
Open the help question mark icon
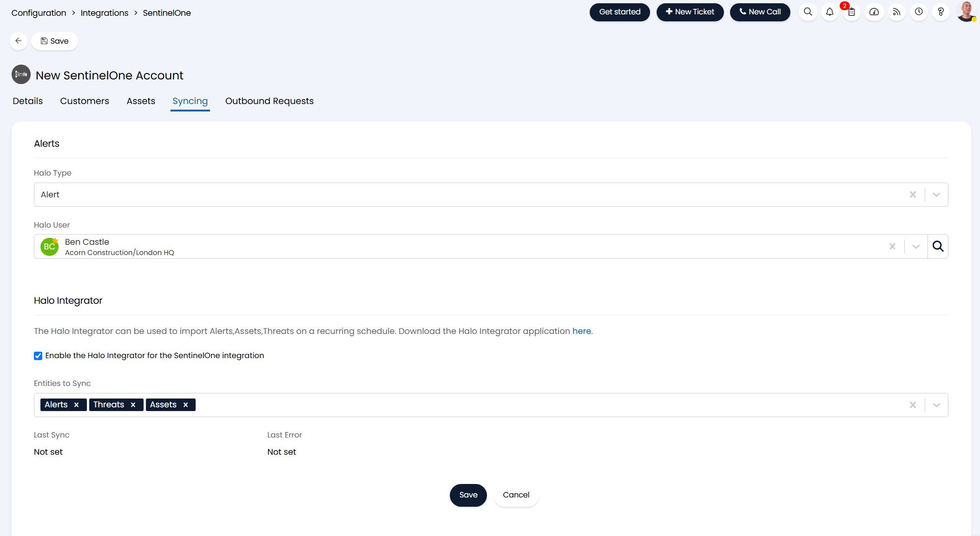(x=941, y=12)
